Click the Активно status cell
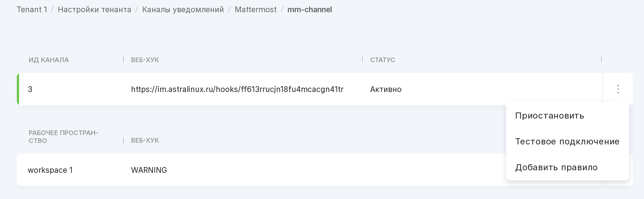The height and width of the screenshot is (199, 644). pos(386,89)
